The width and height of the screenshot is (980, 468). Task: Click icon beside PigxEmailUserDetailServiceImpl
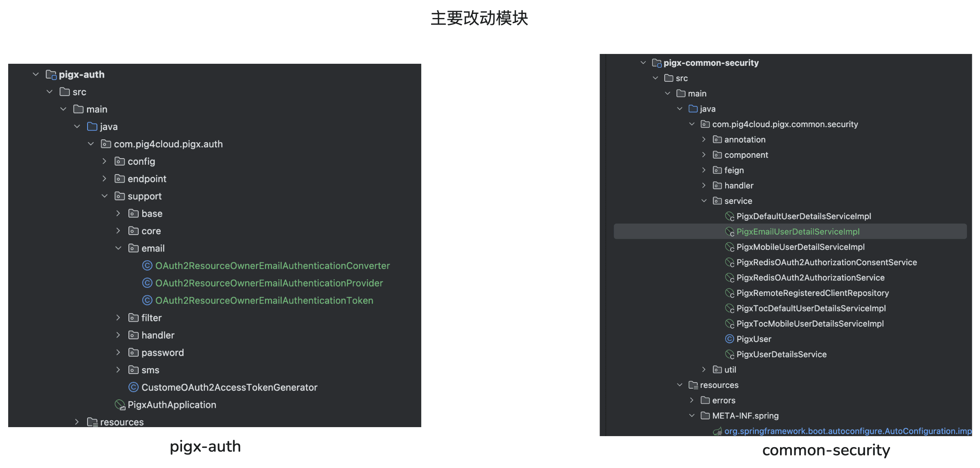(x=729, y=232)
